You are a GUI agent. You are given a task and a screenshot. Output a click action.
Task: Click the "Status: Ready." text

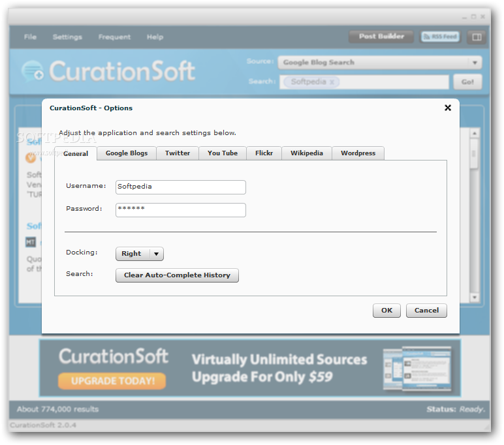click(x=455, y=409)
